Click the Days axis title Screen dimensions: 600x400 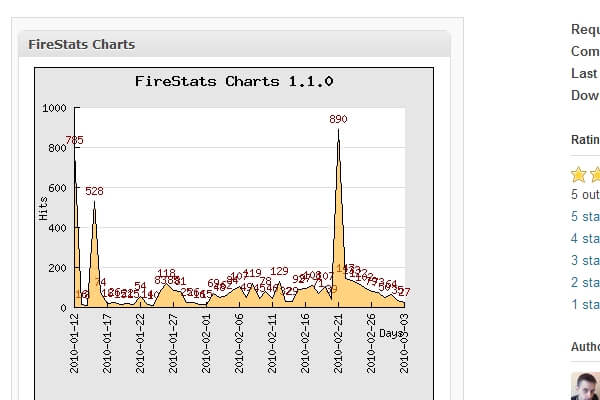(391, 333)
